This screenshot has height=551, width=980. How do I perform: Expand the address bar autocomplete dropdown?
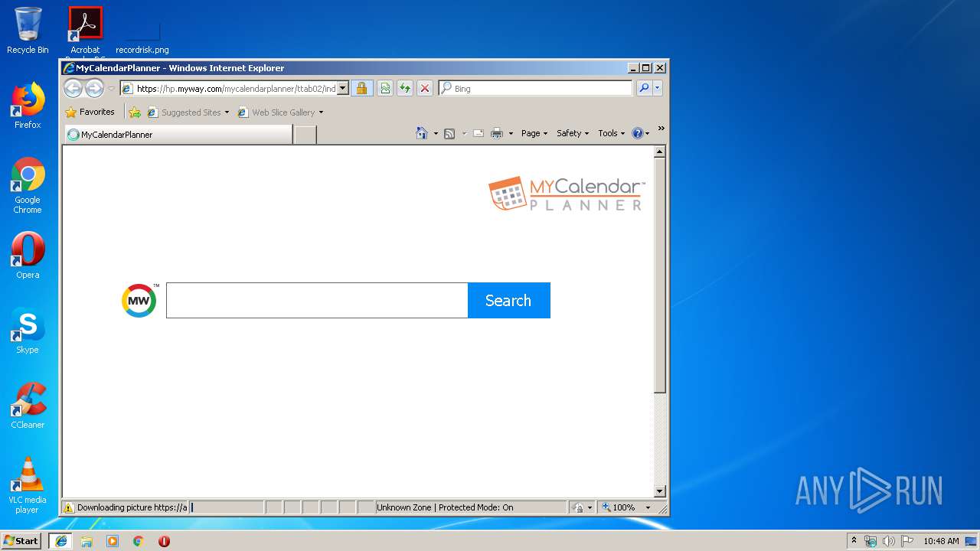(343, 88)
